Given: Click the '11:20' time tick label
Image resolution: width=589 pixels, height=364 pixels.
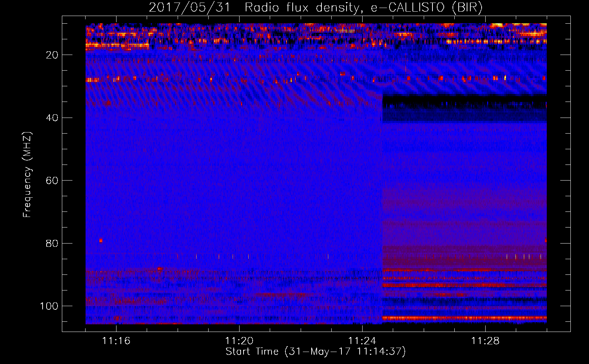Looking at the screenshot, I should pos(239,341).
